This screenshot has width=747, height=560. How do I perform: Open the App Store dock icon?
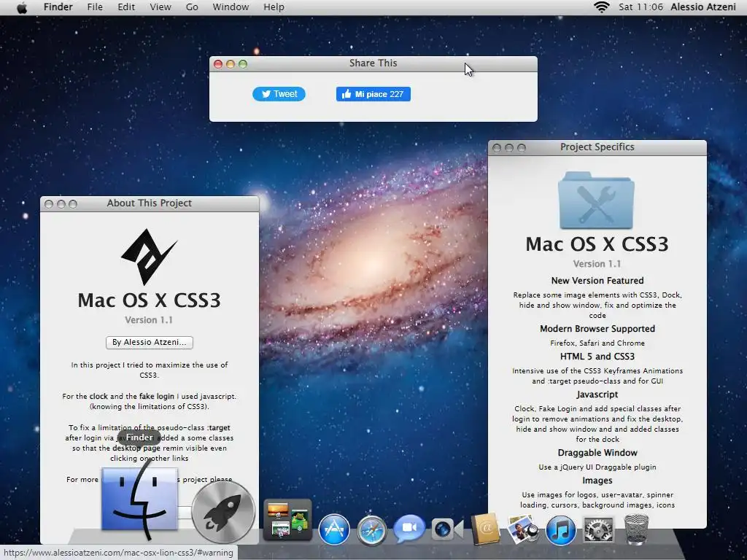pos(334,529)
